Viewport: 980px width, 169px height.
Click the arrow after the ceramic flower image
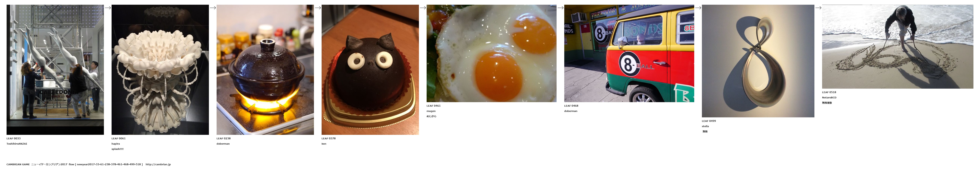click(213, 8)
